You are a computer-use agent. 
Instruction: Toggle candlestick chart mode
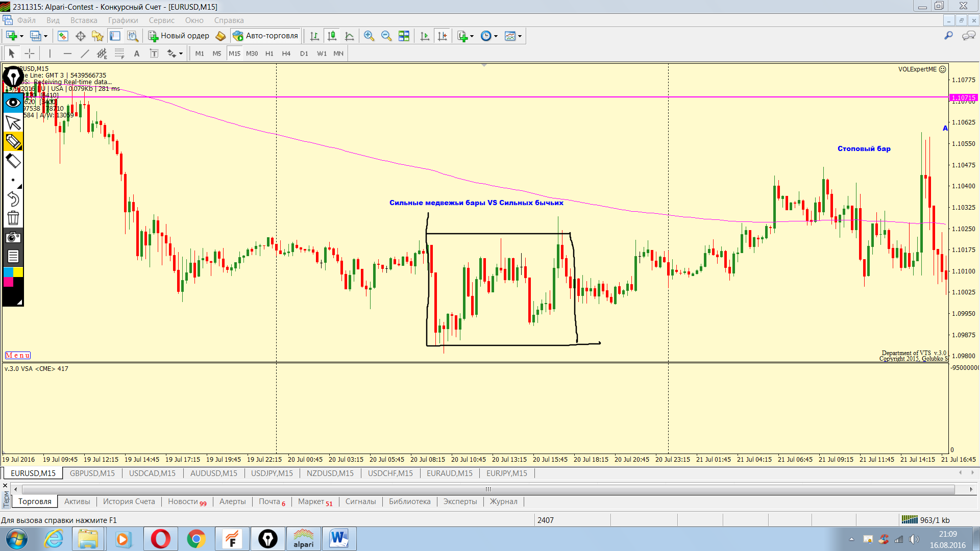pyautogui.click(x=332, y=36)
